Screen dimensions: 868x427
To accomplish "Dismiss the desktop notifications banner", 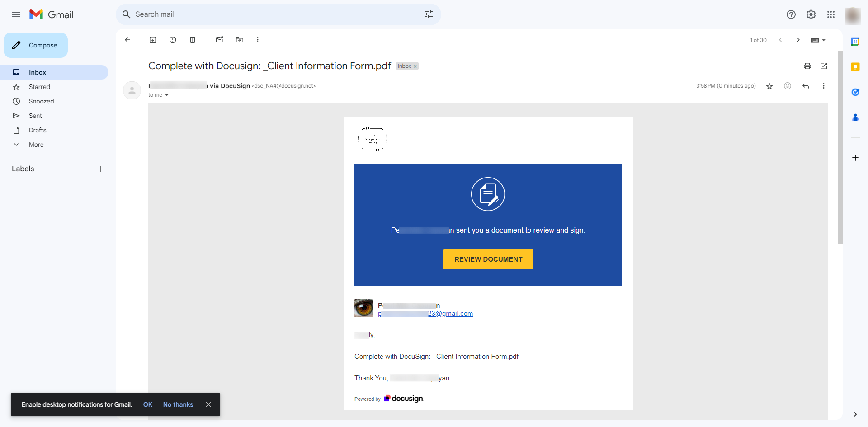I will point(208,404).
